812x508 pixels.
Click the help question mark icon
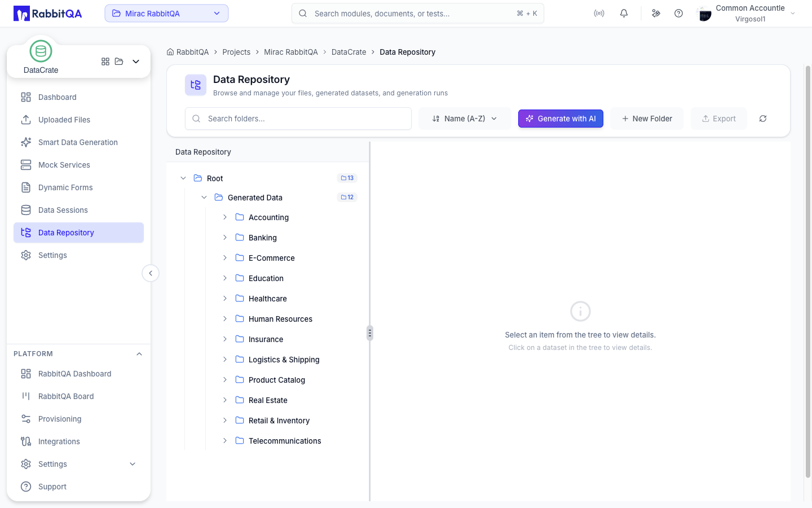678,14
